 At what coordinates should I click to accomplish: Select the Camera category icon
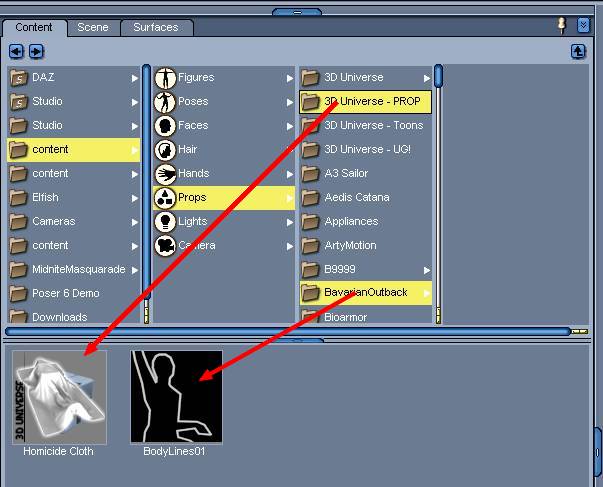pos(165,245)
